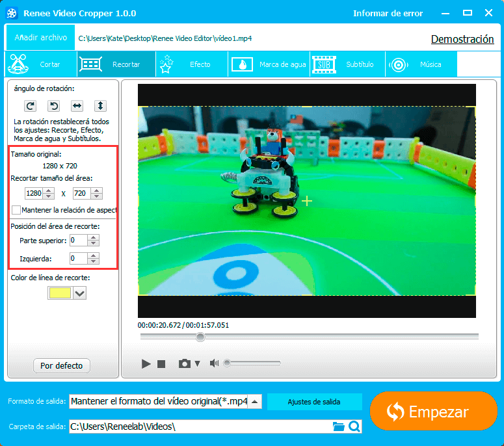Screen dimensions: 504x446
Task: Maximize the Renee Video Cropper window
Action: click(468, 13)
